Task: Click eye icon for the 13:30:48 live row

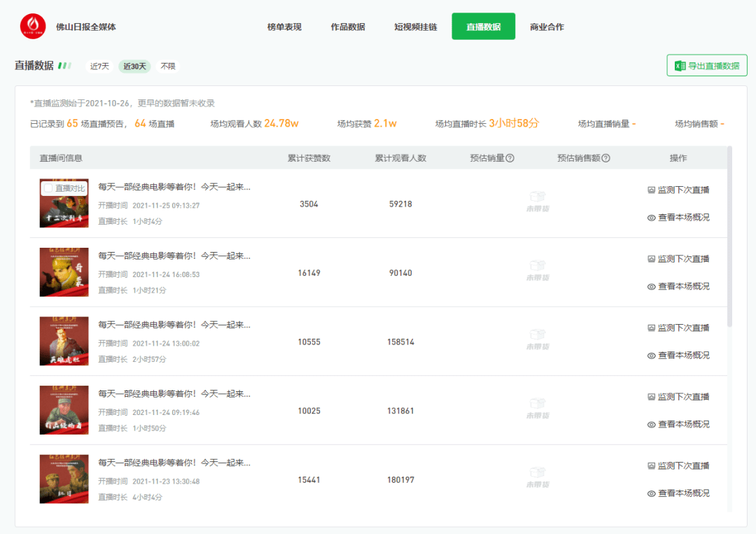Action: click(x=651, y=493)
